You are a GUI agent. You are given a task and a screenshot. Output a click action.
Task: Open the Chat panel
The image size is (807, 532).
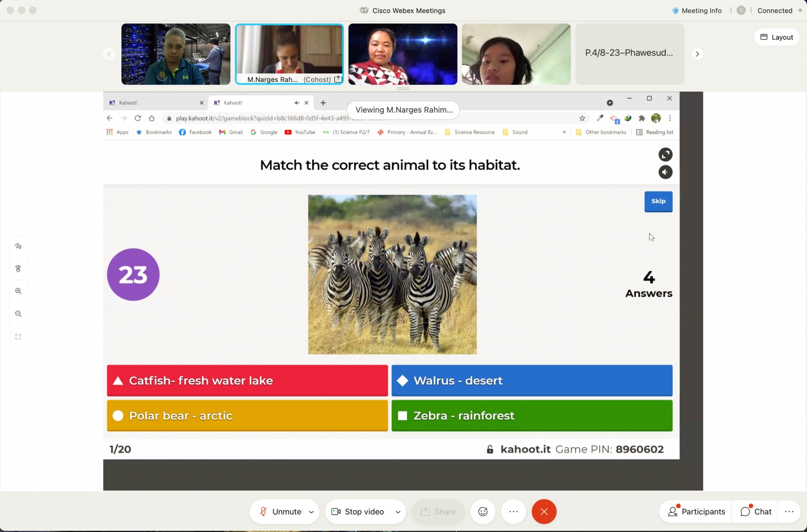tap(756, 512)
